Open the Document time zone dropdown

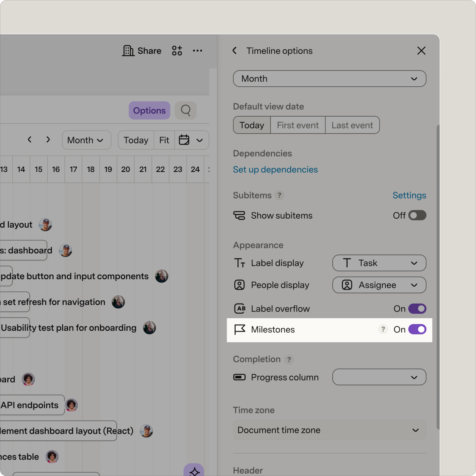[x=329, y=430]
